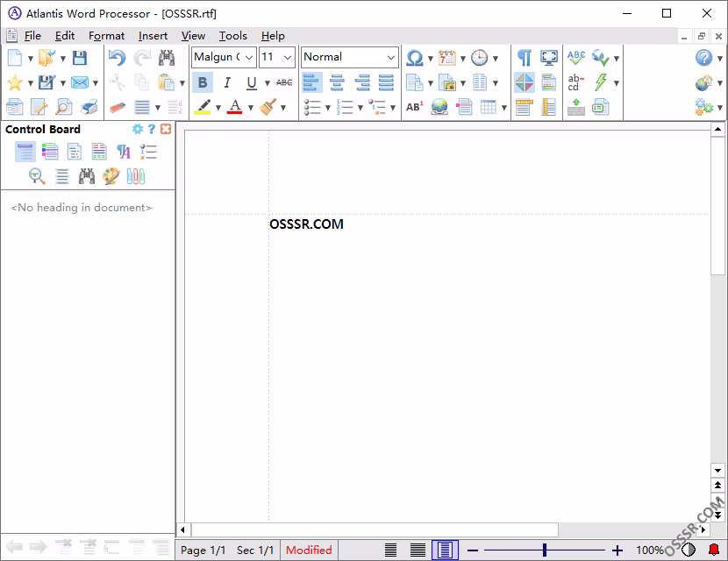
Task: Insert time using the clock icon
Action: (x=479, y=58)
